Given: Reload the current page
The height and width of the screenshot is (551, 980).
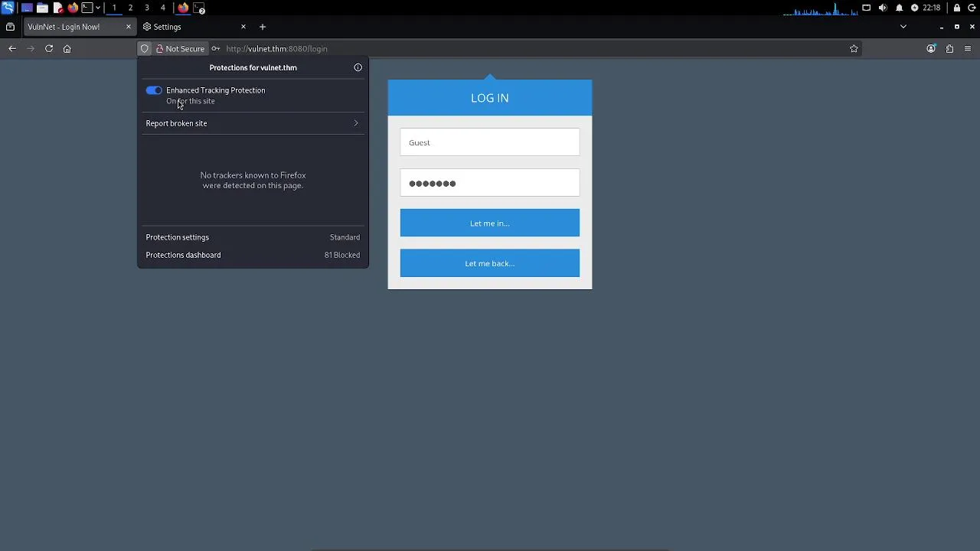Looking at the screenshot, I should coord(49,48).
